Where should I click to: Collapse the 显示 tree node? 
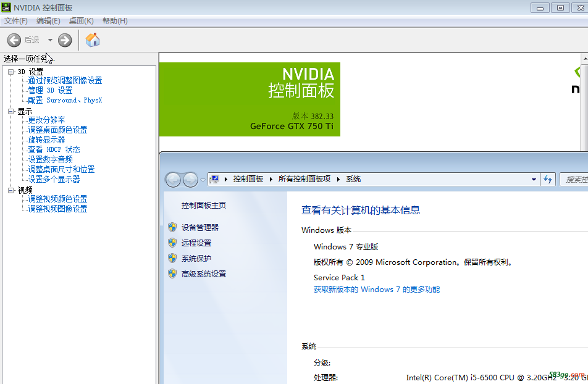click(x=11, y=111)
